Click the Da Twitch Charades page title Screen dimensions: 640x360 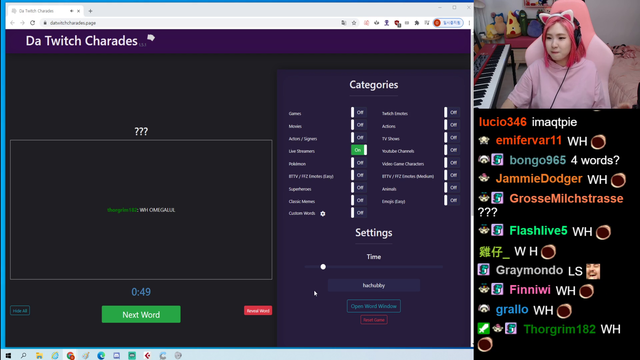[82, 41]
